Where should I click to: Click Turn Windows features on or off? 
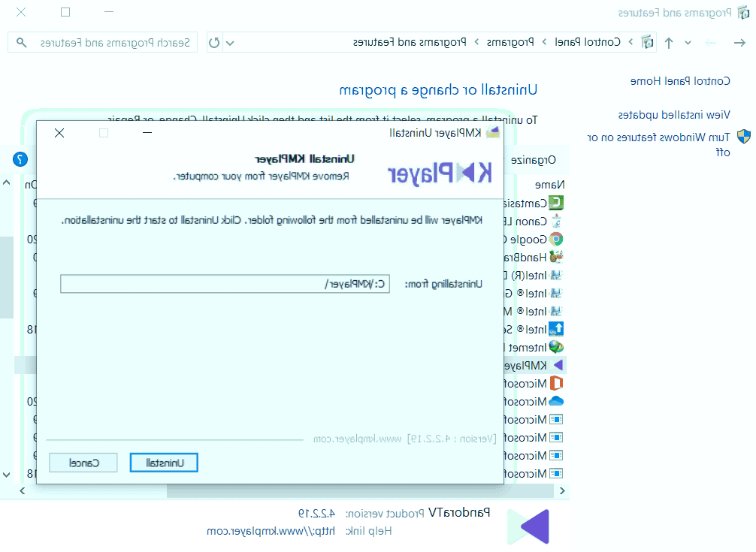659,144
